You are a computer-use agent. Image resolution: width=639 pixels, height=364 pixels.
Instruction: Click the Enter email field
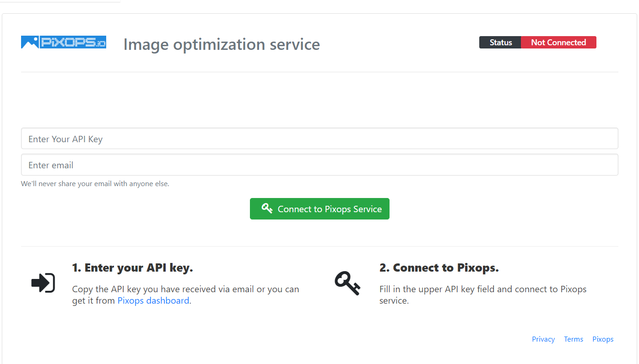pyautogui.click(x=319, y=165)
